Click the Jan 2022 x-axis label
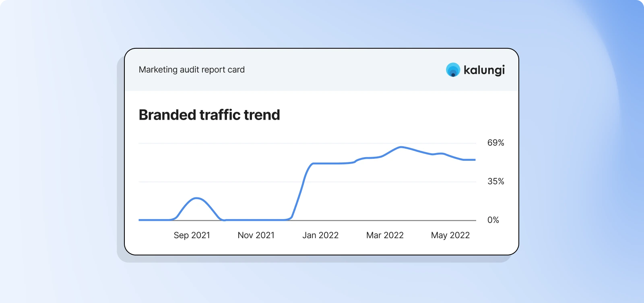644x303 pixels. pos(320,235)
